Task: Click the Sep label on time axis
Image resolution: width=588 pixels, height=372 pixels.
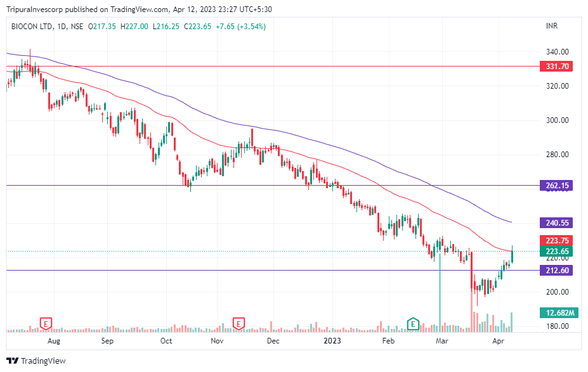Action: [x=107, y=341]
